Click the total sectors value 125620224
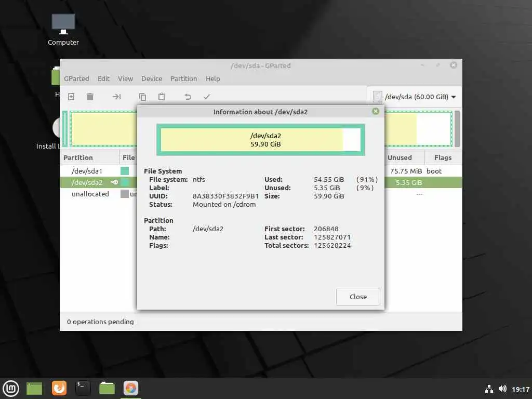Viewport: 532px width, 399px height. pos(332,246)
